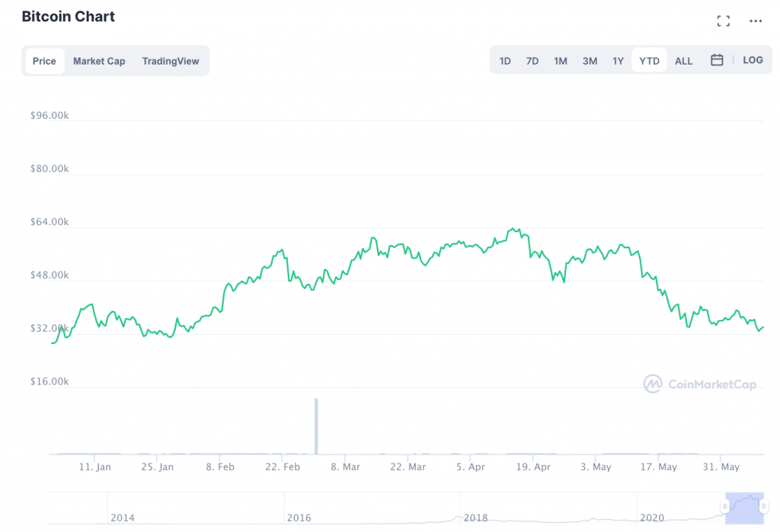Switch to the Market Cap tab
Screen dimensions: 780x532
99,61
